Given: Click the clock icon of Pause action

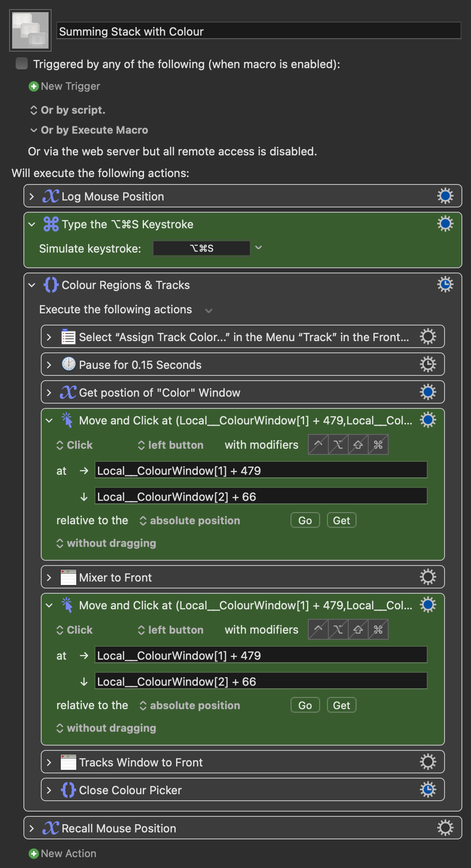Looking at the screenshot, I should (68, 365).
